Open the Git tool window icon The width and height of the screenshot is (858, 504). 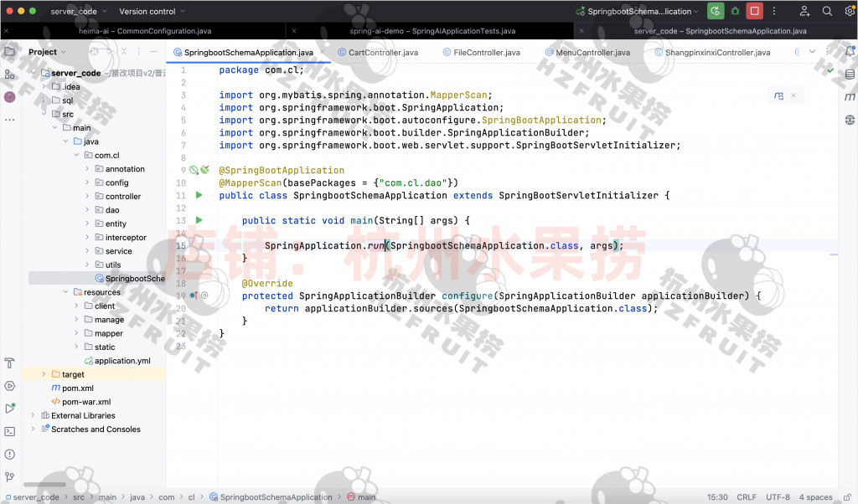pos(10,478)
